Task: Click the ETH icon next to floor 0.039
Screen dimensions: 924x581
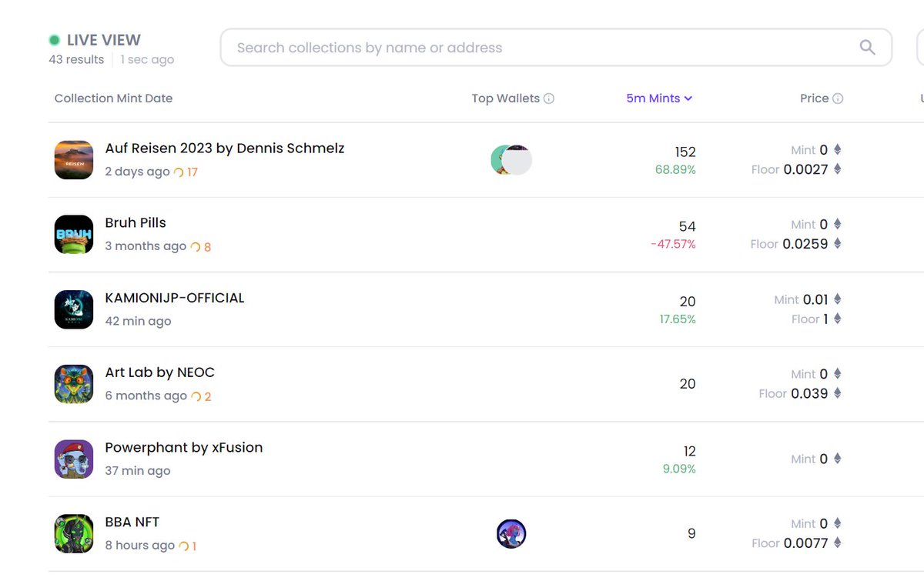Action: [838, 393]
